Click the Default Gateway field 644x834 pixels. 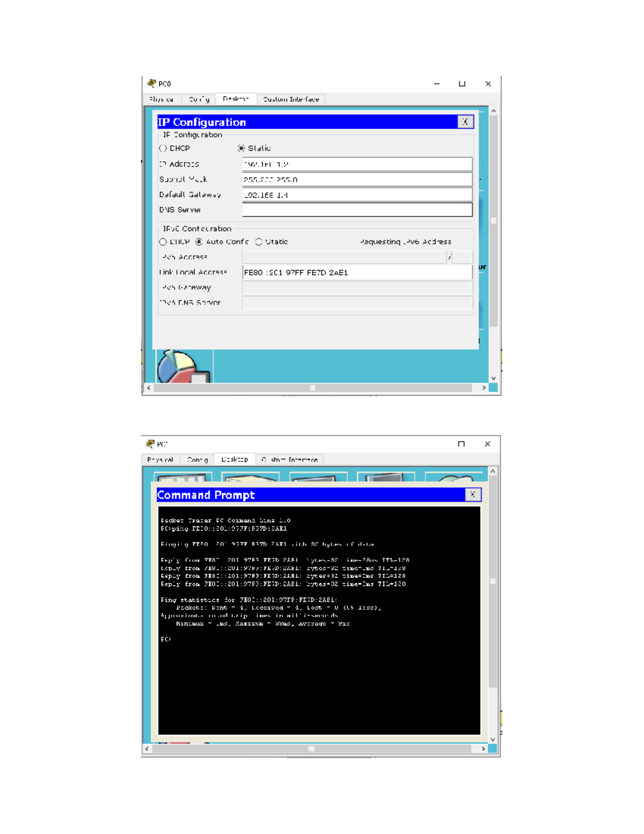[357, 195]
